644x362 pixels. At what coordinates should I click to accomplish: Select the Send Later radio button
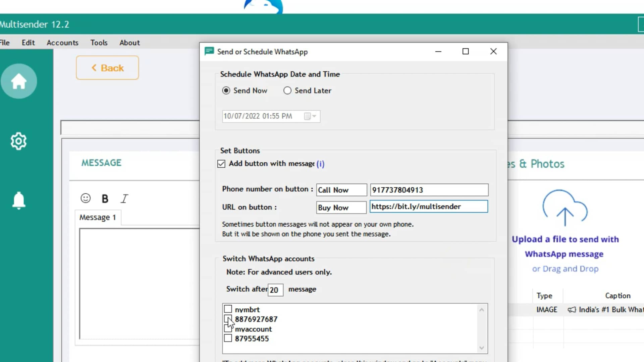tap(287, 90)
